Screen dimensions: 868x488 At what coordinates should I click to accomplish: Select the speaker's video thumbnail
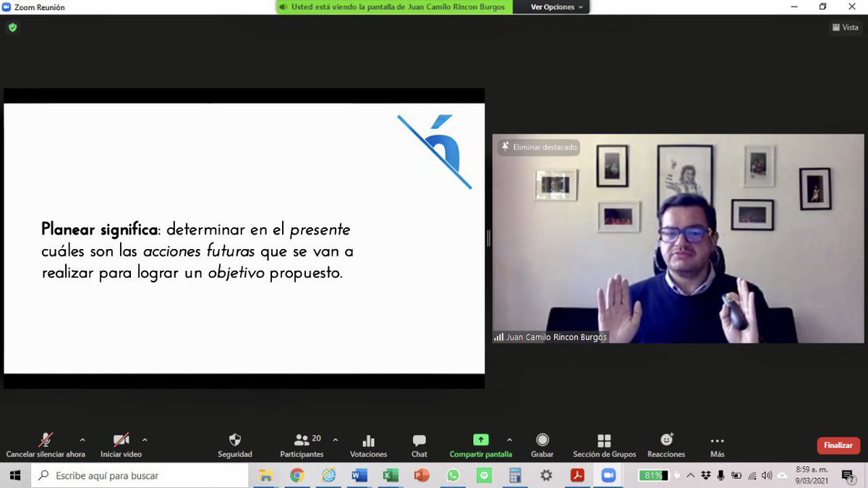[678, 238]
